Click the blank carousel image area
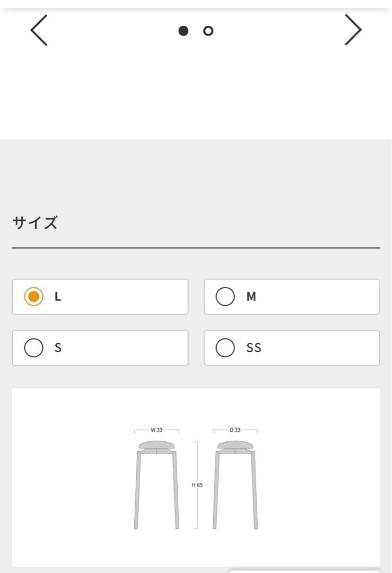 coord(196,90)
